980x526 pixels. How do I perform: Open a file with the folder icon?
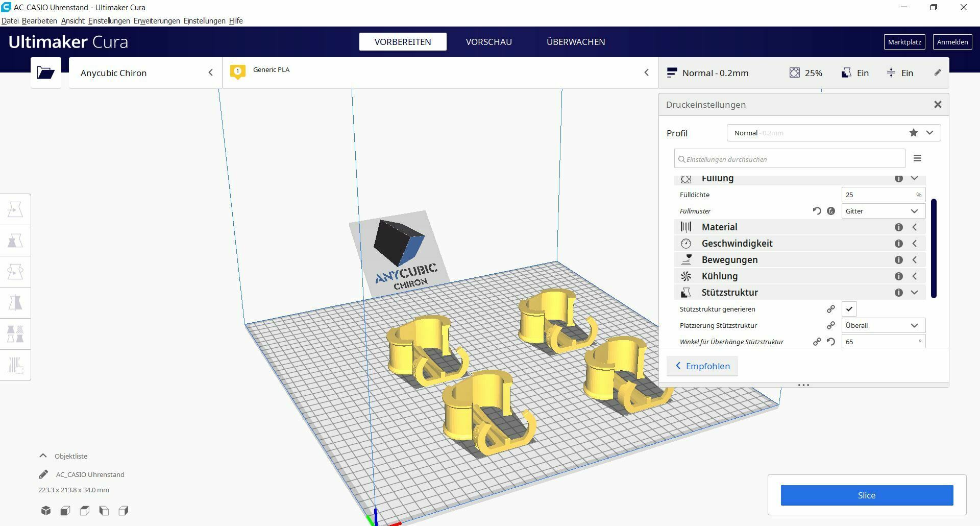45,73
